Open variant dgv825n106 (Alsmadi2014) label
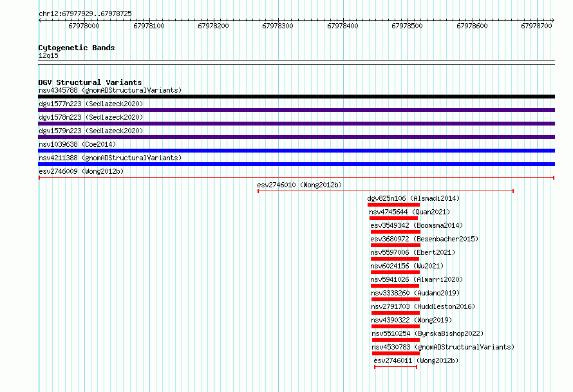The height and width of the screenshot is (392, 573). pyautogui.click(x=413, y=198)
